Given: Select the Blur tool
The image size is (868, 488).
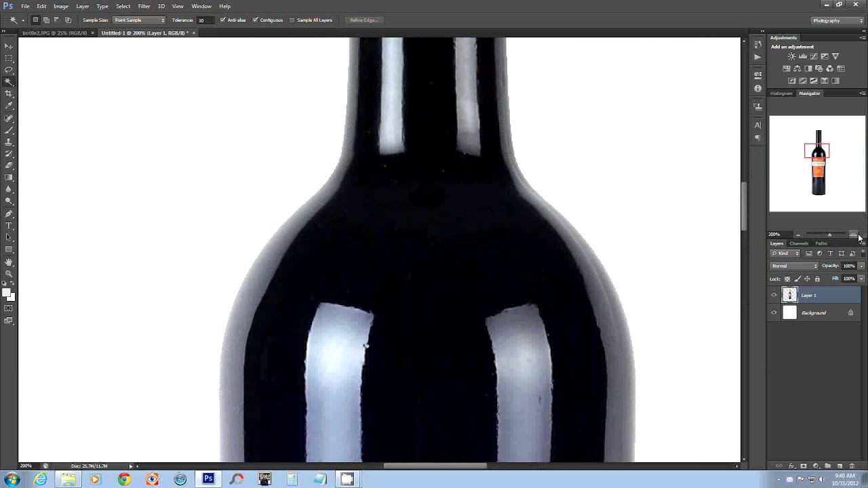Looking at the screenshot, I should tap(9, 189).
